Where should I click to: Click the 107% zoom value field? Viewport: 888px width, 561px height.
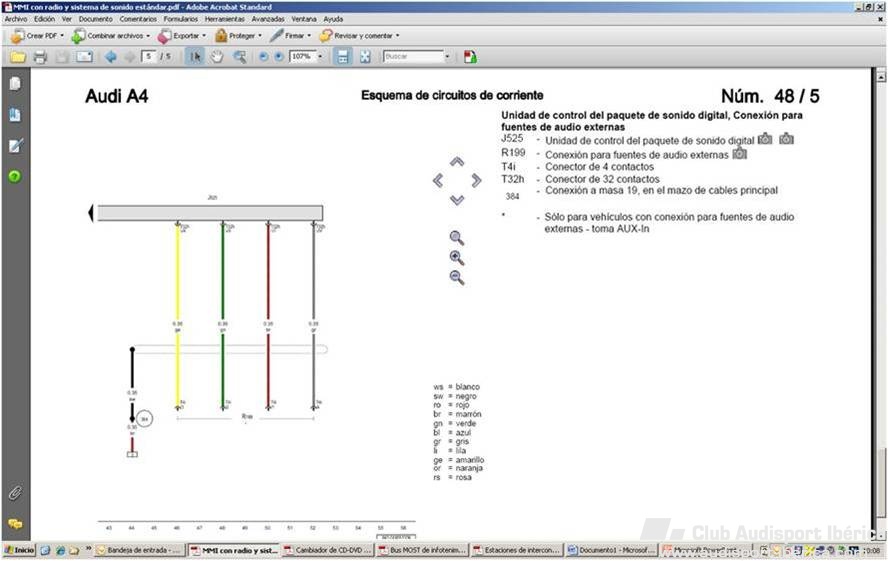coord(302,57)
